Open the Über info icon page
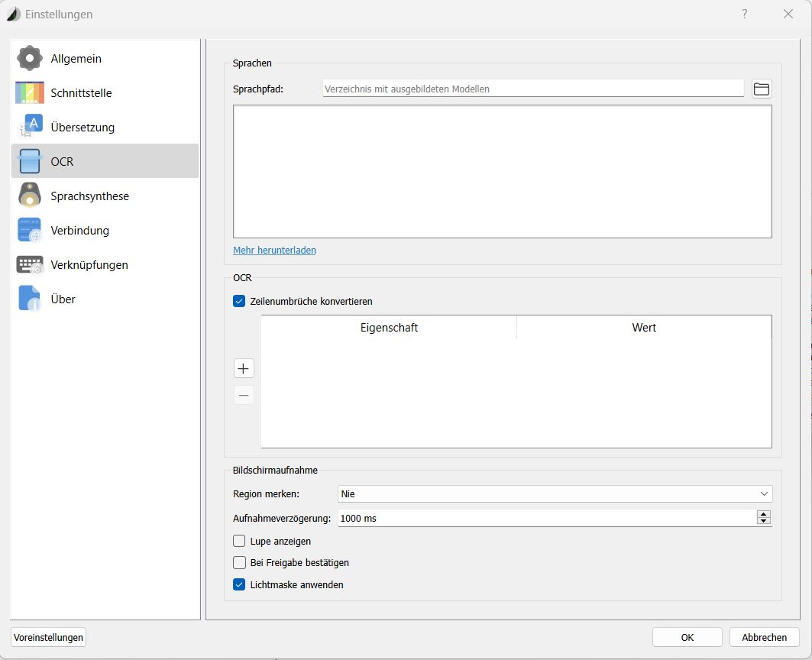 [x=30, y=299]
